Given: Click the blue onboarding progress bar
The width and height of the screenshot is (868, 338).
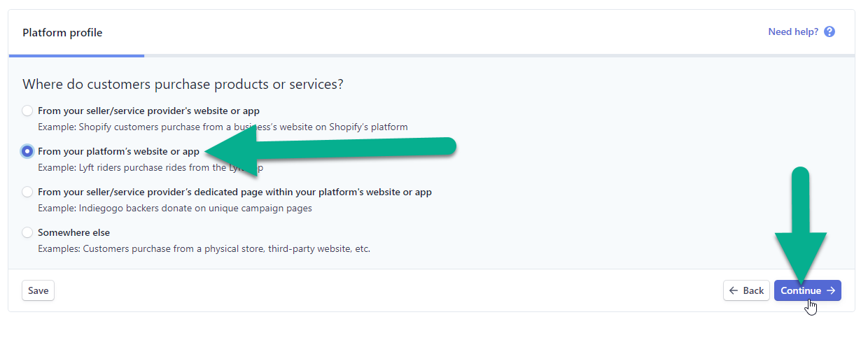Looking at the screenshot, I should point(76,55).
